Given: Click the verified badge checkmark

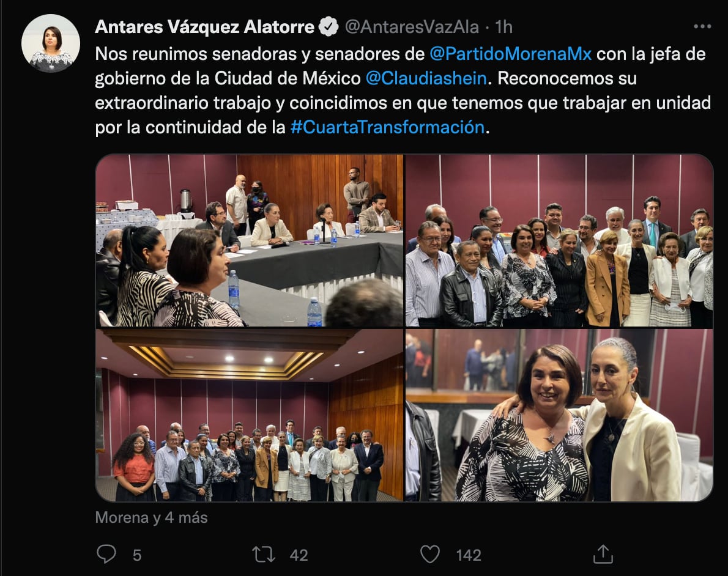Looking at the screenshot, I should click(x=329, y=27).
